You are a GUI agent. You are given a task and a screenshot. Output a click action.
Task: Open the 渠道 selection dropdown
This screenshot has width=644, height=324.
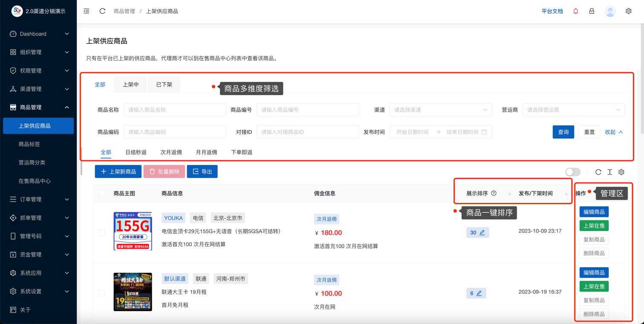pos(440,110)
